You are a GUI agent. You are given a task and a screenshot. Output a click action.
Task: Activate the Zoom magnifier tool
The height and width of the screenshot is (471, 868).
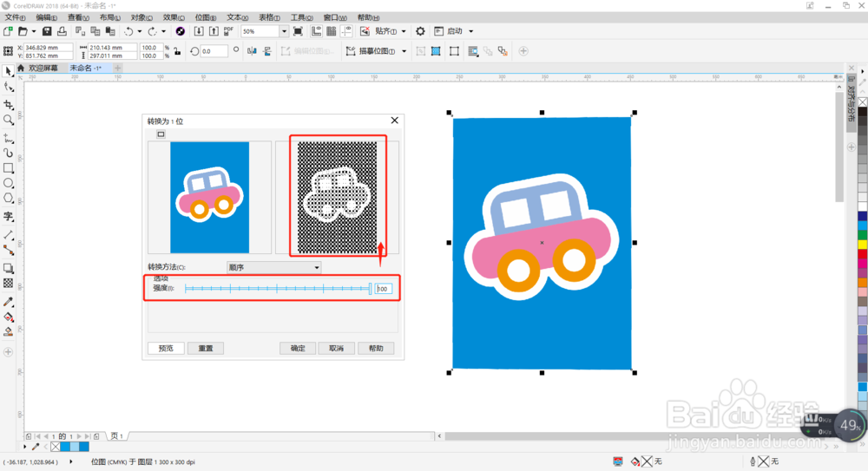click(9, 120)
